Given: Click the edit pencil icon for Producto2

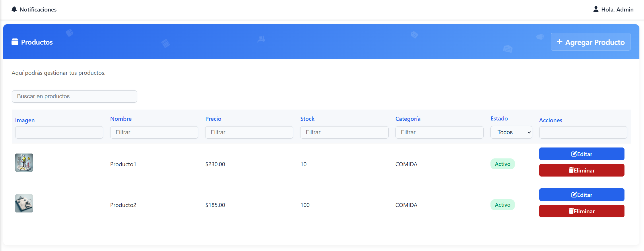Looking at the screenshot, I should pos(574,195).
